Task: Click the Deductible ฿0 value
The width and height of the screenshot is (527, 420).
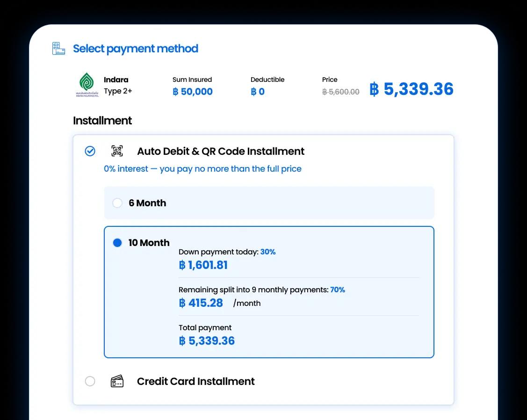Action: (258, 92)
